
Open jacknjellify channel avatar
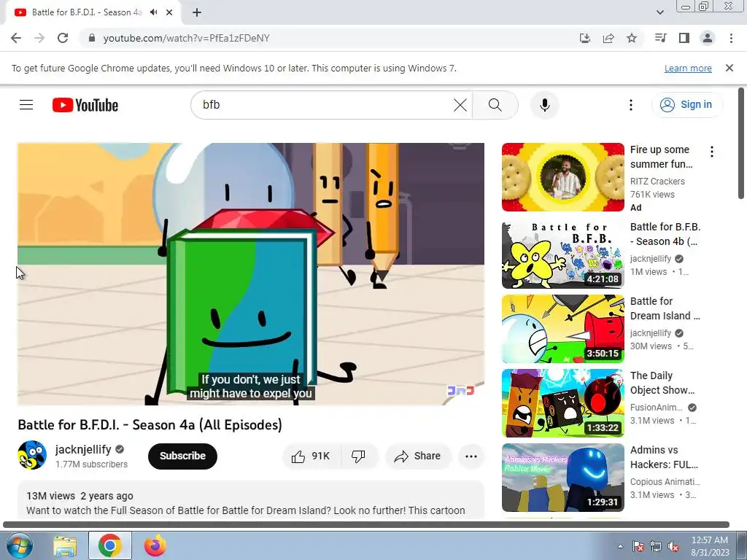pos(32,455)
